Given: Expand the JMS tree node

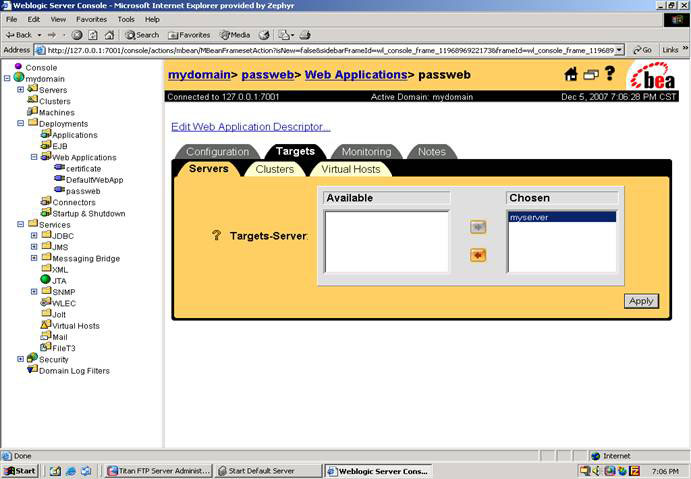Looking at the screenshot, I should [x=34, y=247].
